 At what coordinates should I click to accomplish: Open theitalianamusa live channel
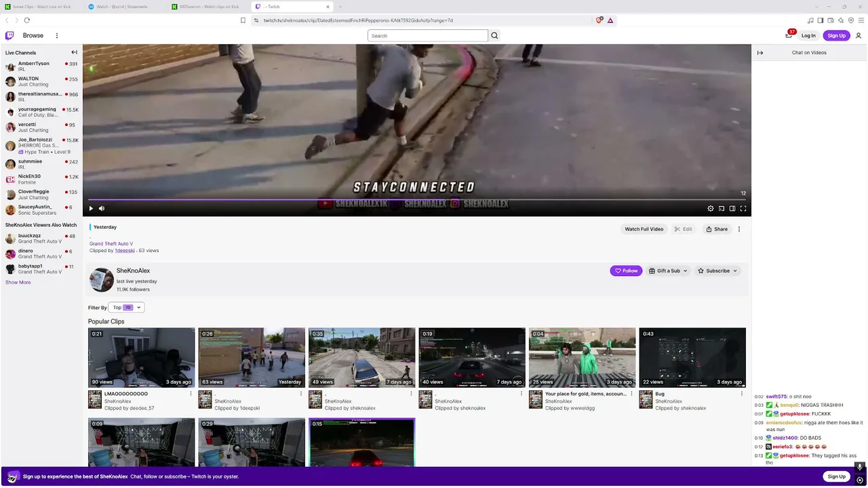[41, 96]
